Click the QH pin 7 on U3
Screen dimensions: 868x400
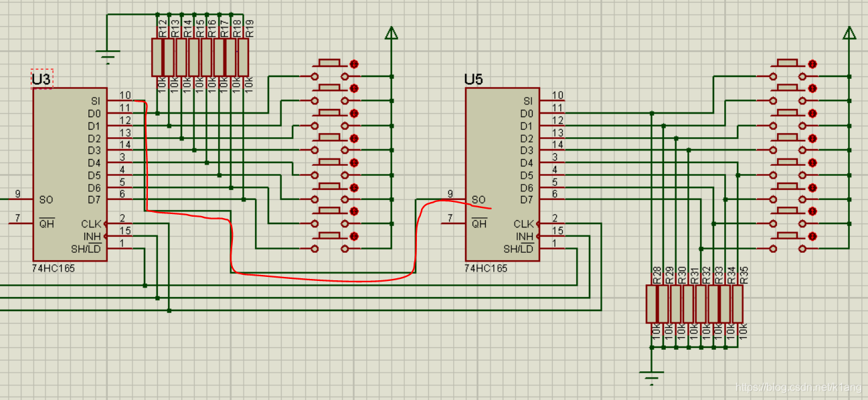pos(21,223)
